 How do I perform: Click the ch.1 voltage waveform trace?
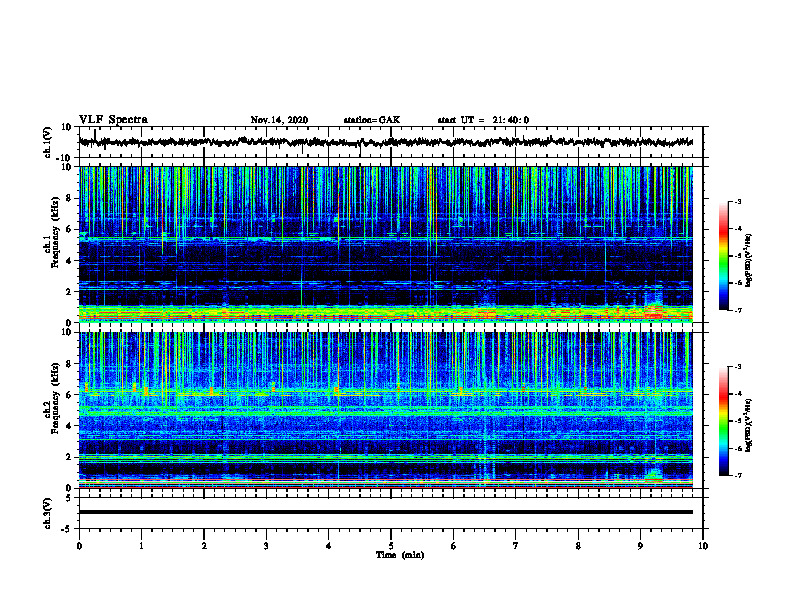pos(386,142)
